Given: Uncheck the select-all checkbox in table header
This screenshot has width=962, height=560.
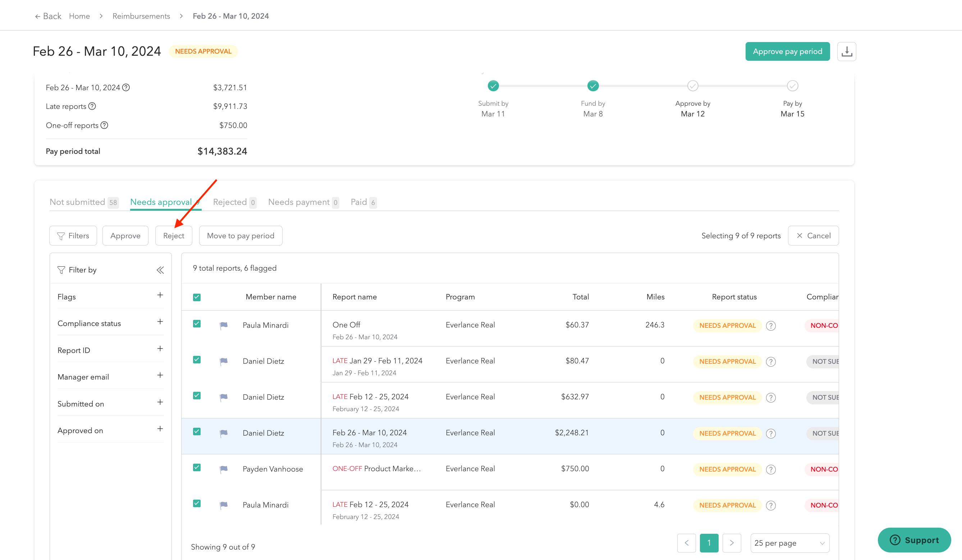Looking at the screenshot, I should point(197,297).
